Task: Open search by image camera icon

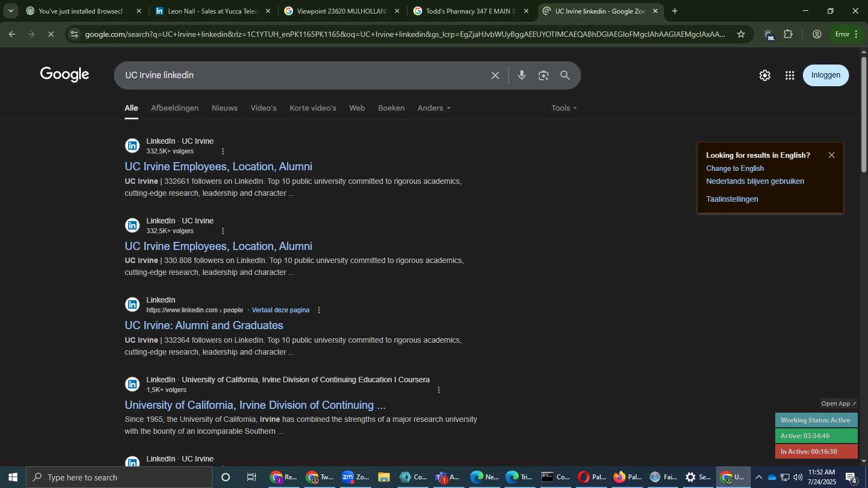Action: tap(544, 75)
